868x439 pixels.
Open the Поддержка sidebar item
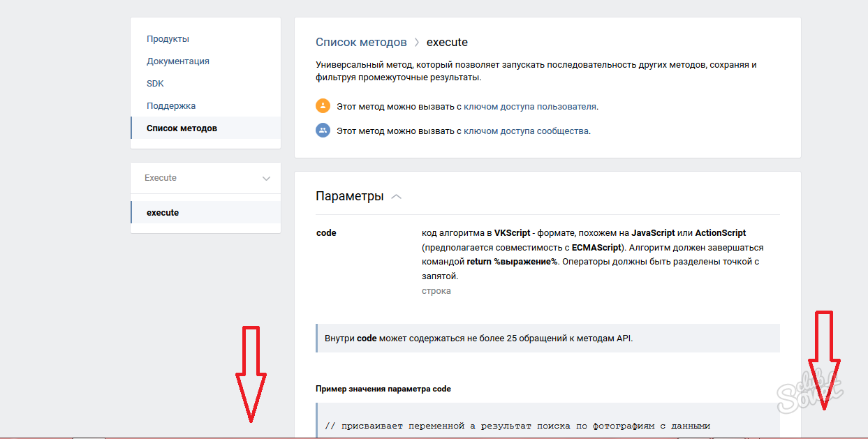coord(171,106)
